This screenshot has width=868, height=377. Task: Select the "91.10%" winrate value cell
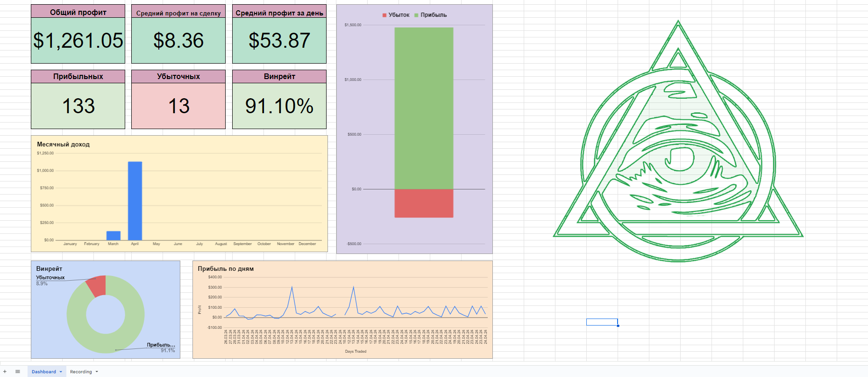(x=279, y=106)
